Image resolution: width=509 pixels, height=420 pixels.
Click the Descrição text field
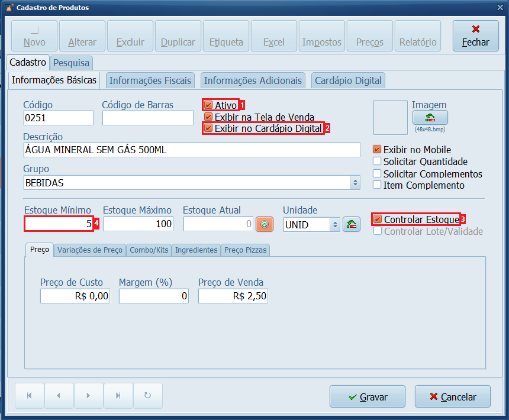191,150
